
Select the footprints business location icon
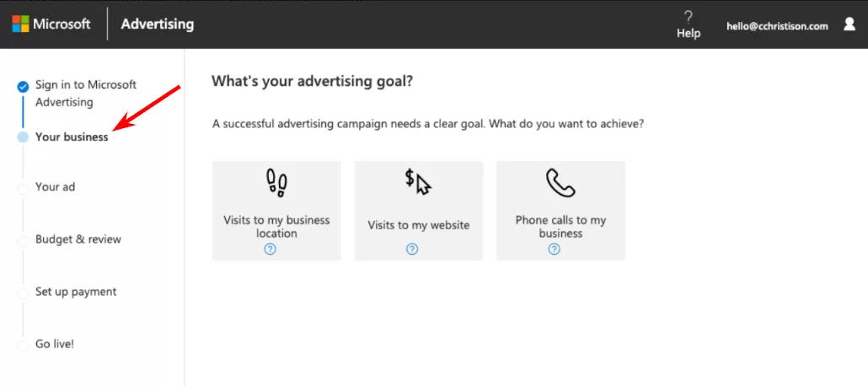coord(276,183)
